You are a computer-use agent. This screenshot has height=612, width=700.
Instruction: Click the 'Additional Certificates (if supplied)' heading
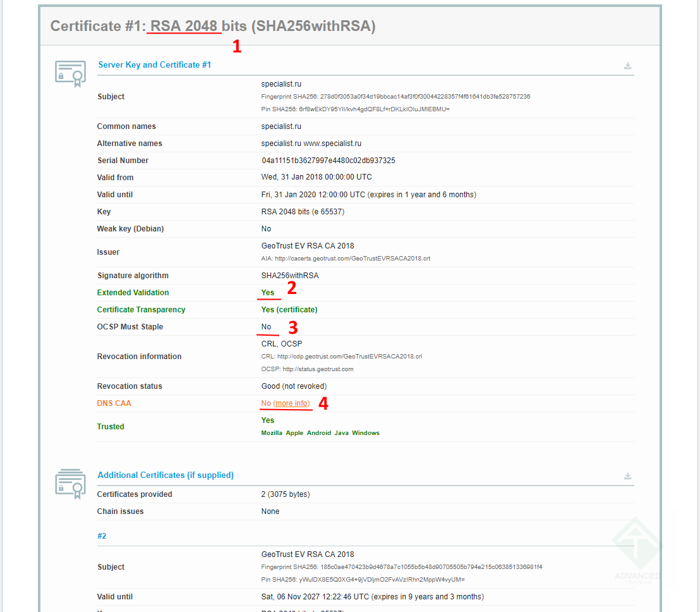click(x=166, y=475)
